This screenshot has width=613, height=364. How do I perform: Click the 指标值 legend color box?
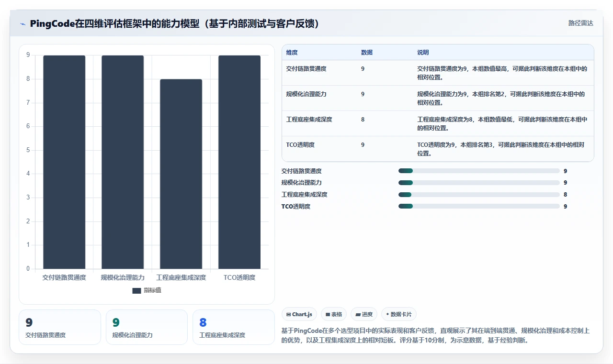(136, 290)
